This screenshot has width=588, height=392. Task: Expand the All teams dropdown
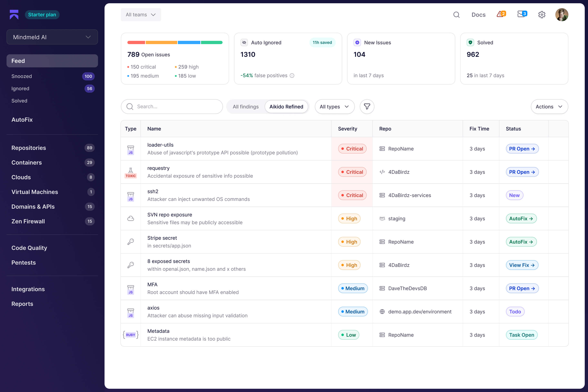[141, 15]
